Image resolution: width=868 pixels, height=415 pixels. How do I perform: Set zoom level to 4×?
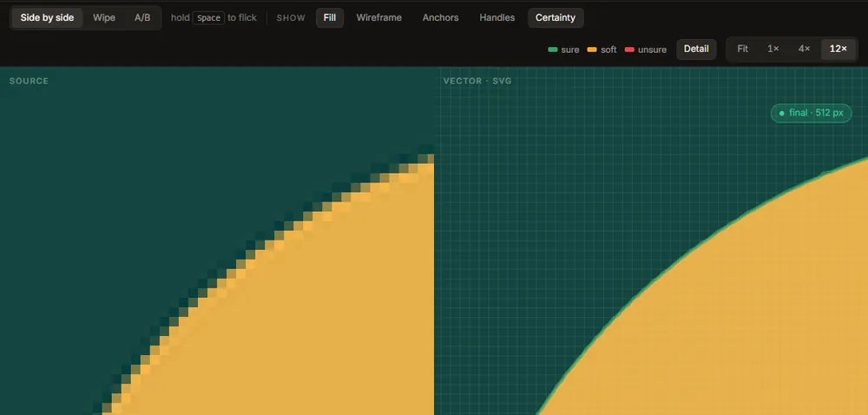click(x=805, y=49)
